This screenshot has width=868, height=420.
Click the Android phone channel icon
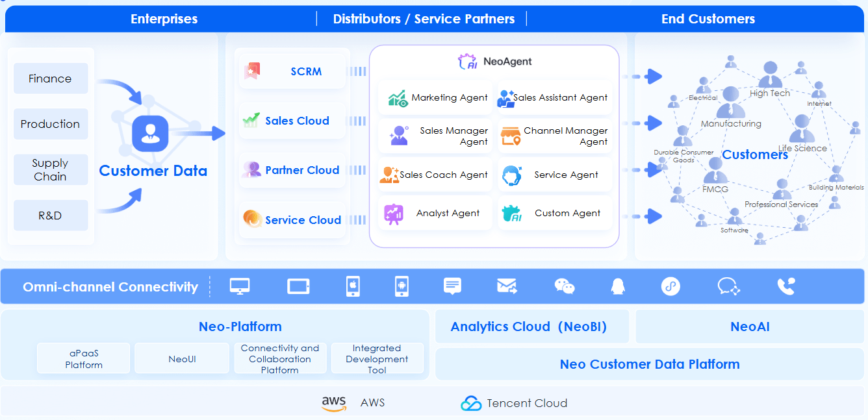click(402, 286)
